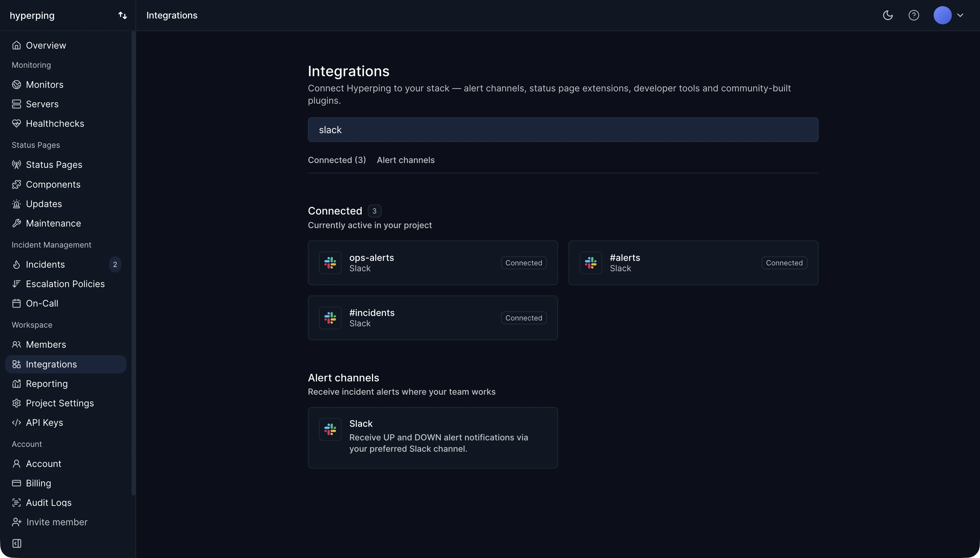The width and height of the screenshot is (980, 558).
Task: Open Slack alert channel card description
Action: point(438,443)
